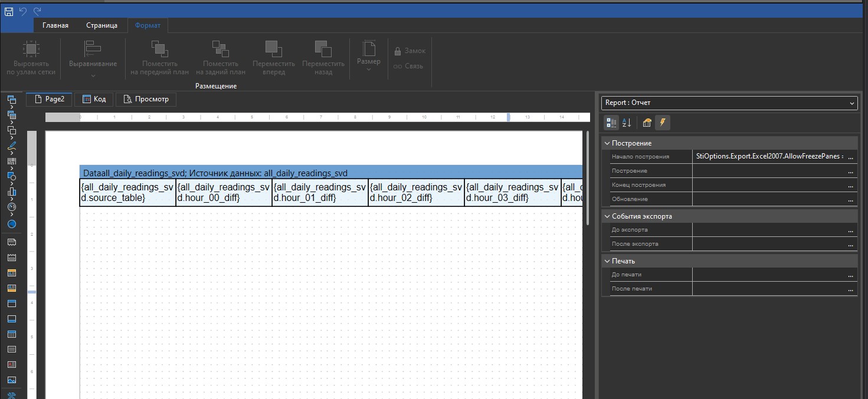
Task: Select the globe map component
Action: (12, 224)
